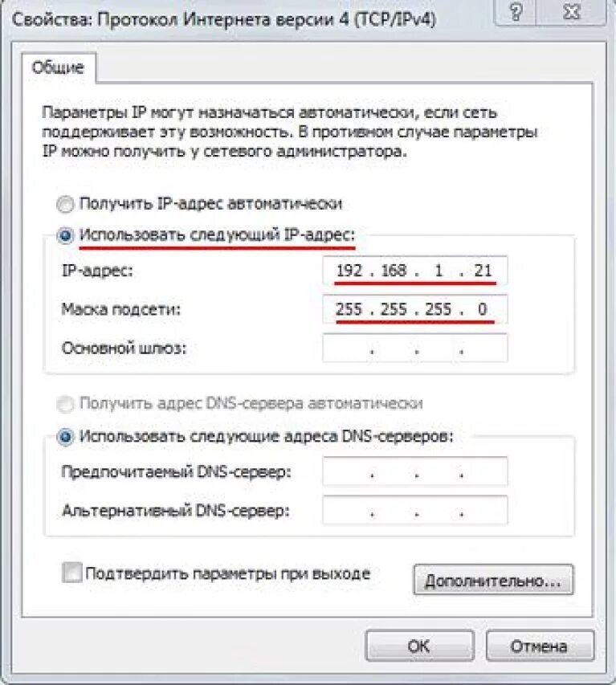Click the Предпочитаемый DNS-сервер field

[415, 471]
